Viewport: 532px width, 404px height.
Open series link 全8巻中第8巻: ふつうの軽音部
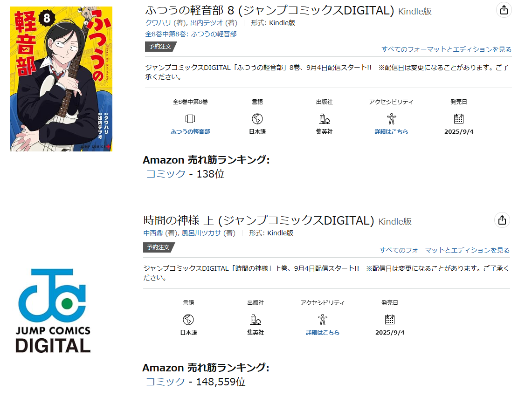coord(191,34)
